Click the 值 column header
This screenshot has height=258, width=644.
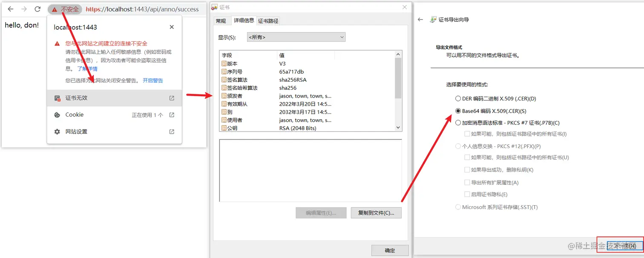(x=306, y=55)
